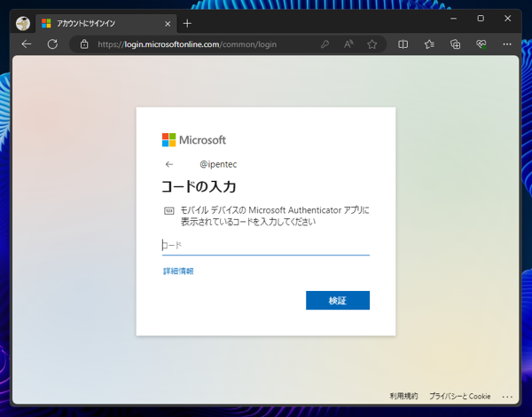The height and width of the screenshot is (417, 532).
Task: Select the アカウントにサインイン tab
Action: coord(106,23)
